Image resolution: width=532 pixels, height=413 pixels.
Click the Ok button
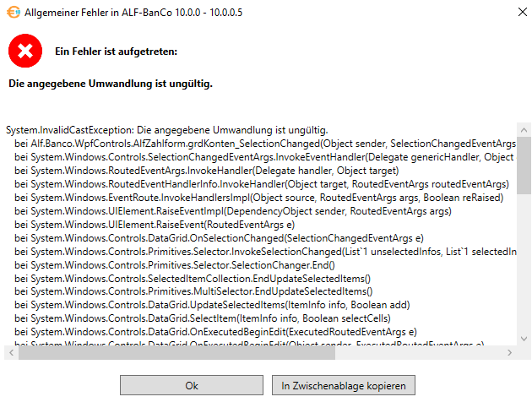click(192, 385)
